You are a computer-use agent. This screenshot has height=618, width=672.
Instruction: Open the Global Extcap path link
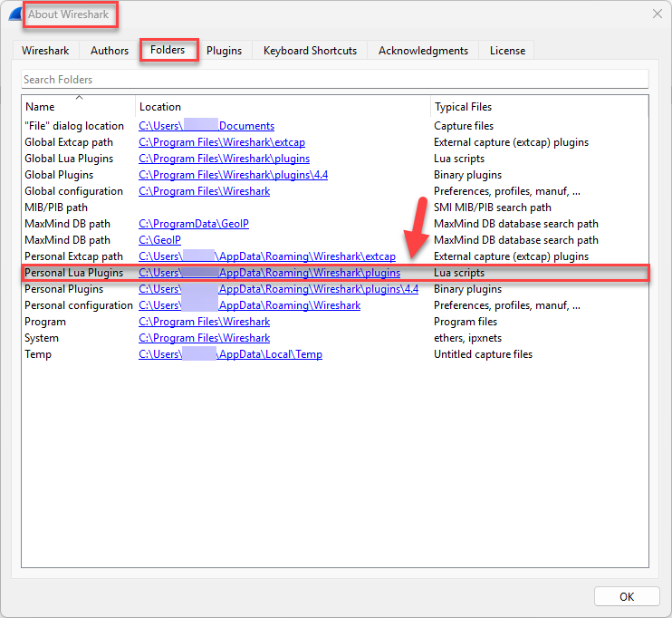pos(222,142)
